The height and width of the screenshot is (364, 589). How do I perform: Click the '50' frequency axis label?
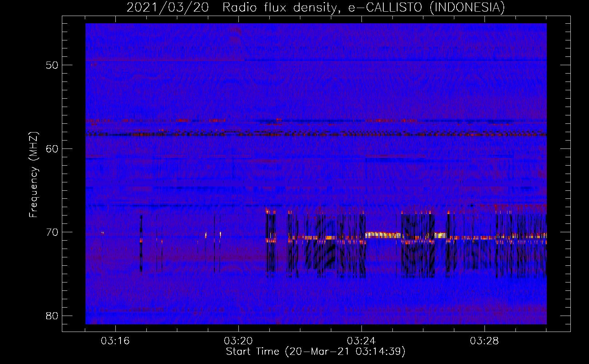click(52, 65)
